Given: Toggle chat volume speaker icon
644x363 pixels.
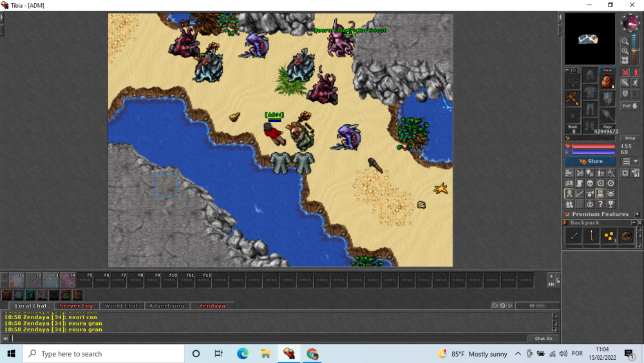Looking at the screenshot, I should 5,338.
